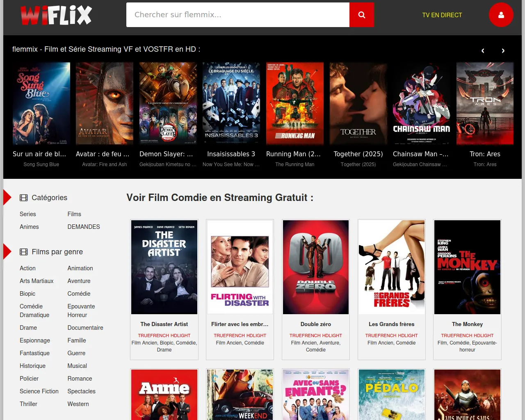
Task: Open Tron: Ares carousel poster
Action: [x=485, y=103]
